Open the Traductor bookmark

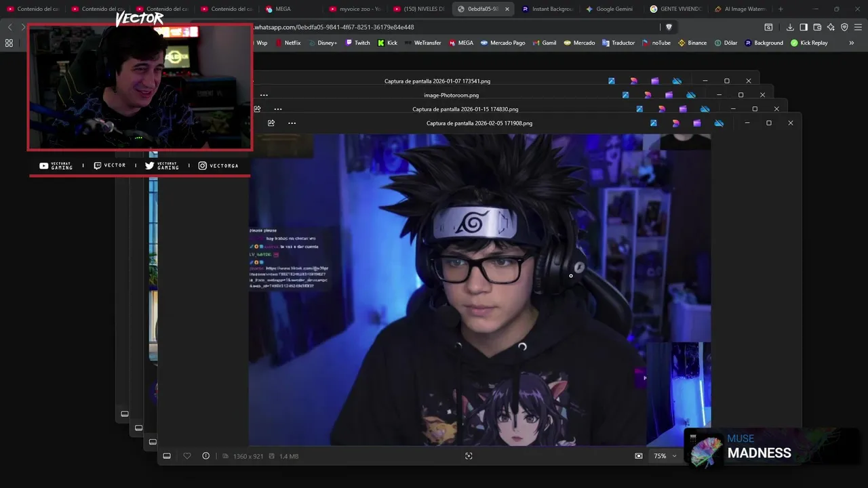coord(618,43)
